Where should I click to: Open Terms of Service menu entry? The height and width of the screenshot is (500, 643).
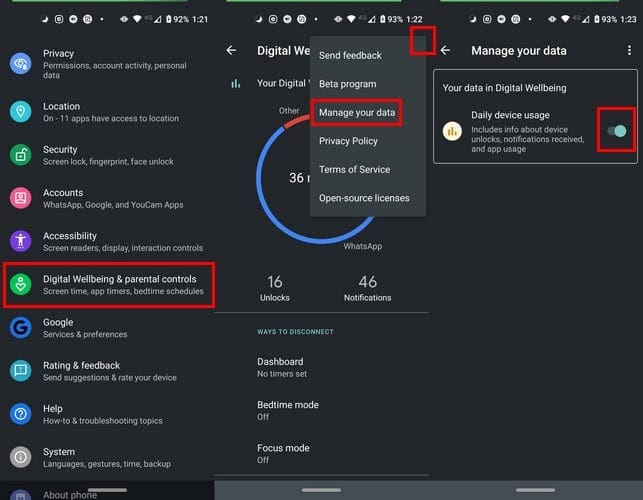click(x=354, y=169)
